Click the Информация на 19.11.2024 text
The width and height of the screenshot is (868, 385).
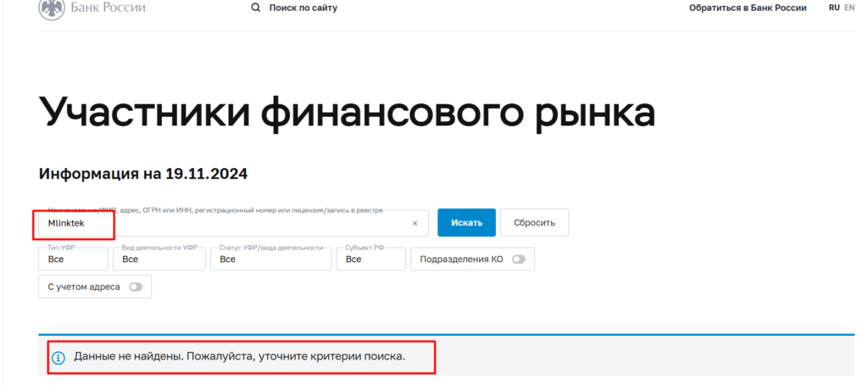(x=142, y=174)
